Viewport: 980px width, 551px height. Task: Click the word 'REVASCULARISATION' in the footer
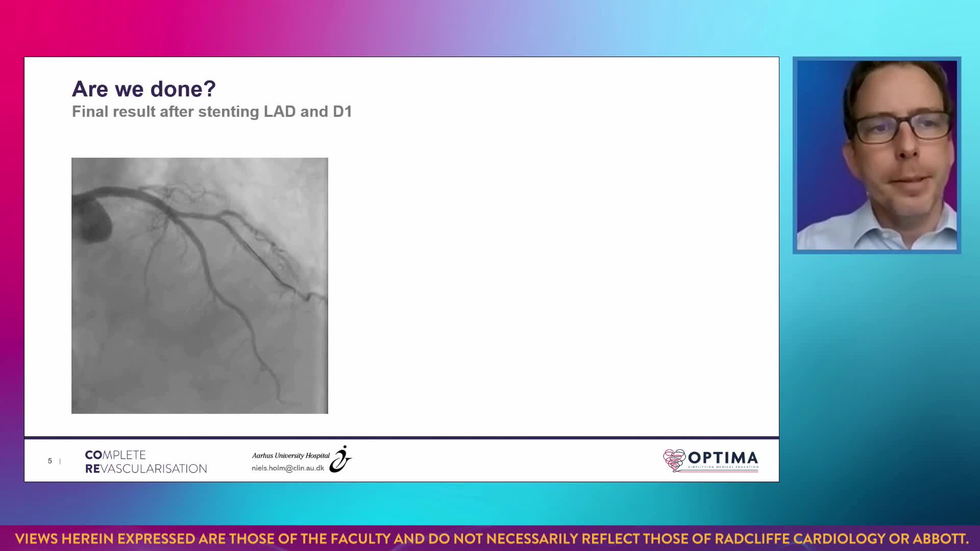[146, 468]
